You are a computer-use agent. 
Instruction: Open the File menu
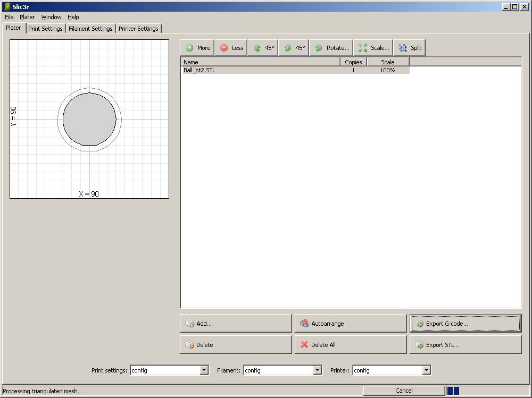point(9,17)
